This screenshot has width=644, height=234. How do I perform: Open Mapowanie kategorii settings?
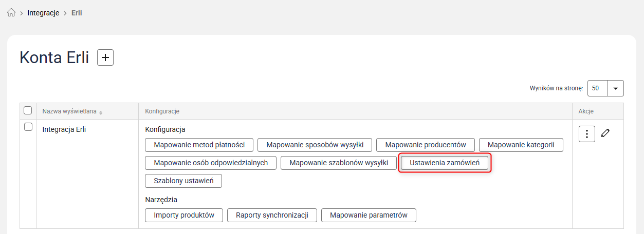click(x=521, y=145)
